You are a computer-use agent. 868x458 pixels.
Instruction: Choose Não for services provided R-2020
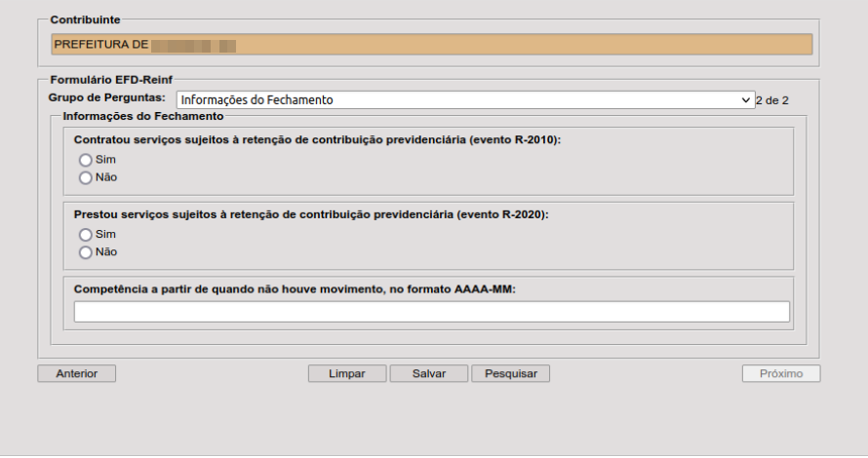click(86, 252)
